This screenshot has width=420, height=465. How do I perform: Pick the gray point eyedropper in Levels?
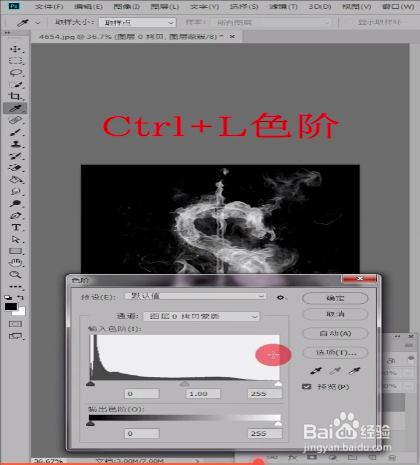coord(335,371)
